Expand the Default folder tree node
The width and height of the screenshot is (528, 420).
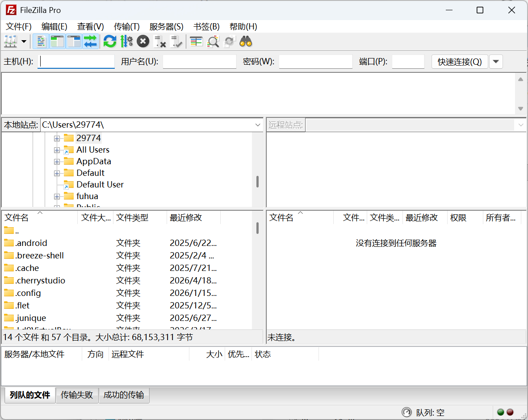click(57, 173)
